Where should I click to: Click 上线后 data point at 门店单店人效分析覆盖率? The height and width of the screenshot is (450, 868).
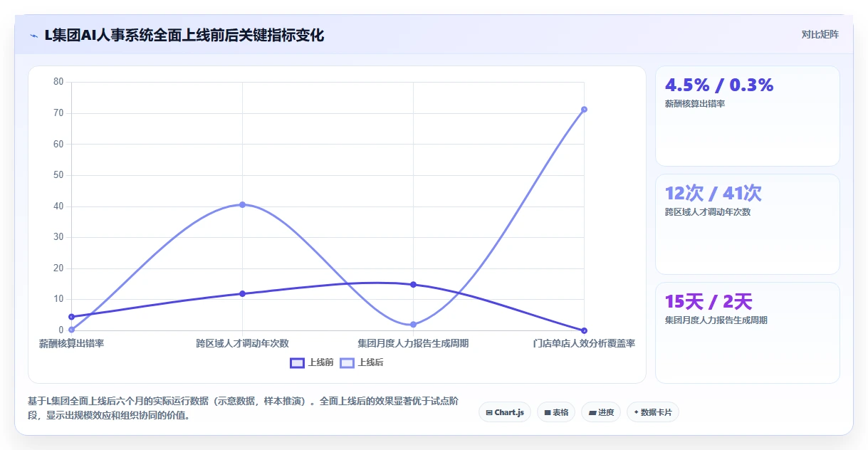584,109
